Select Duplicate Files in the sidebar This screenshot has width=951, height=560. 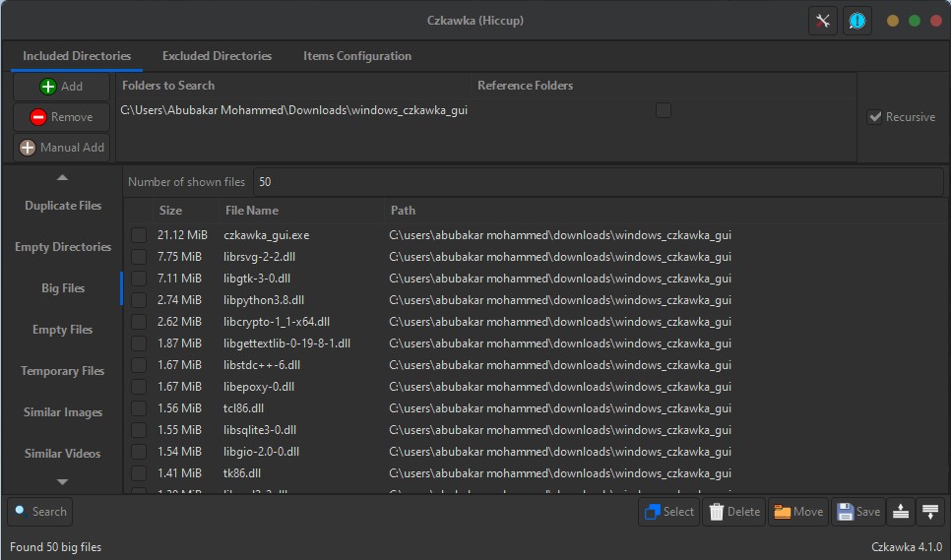63,206
